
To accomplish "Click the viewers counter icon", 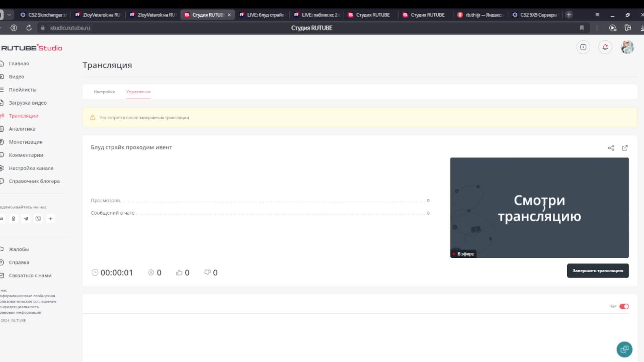I will (x=151, y=273).
